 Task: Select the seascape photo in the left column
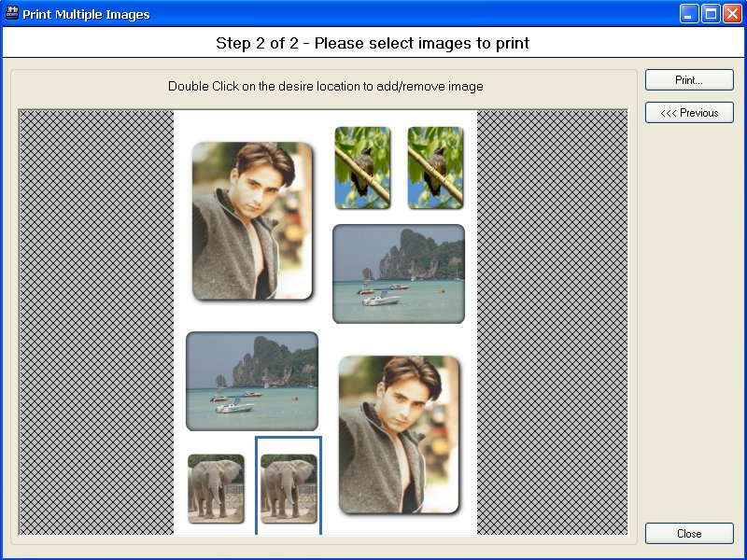click(252, 381)
